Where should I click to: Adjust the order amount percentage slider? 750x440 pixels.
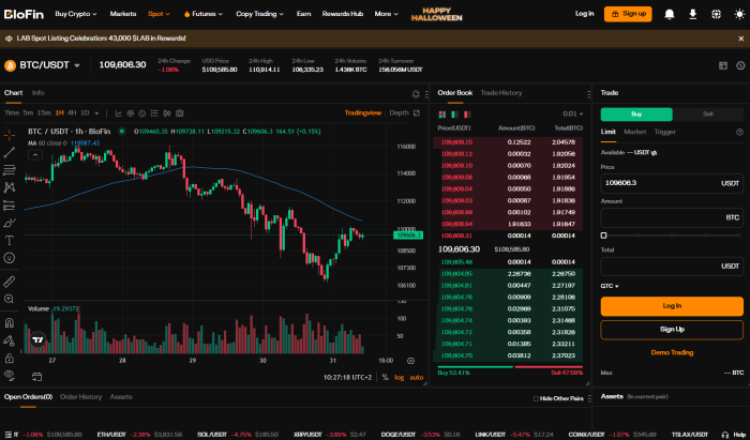click(x=672, y=235)
